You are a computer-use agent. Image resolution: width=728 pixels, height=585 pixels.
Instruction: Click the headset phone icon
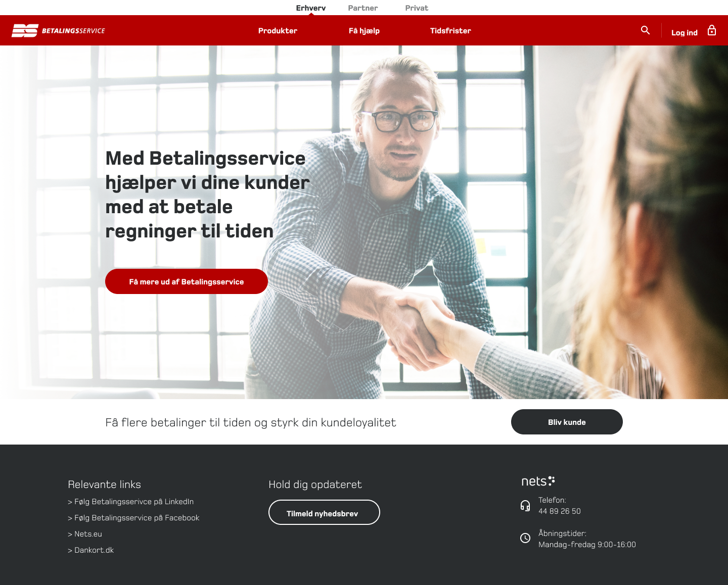coord(525,506)
